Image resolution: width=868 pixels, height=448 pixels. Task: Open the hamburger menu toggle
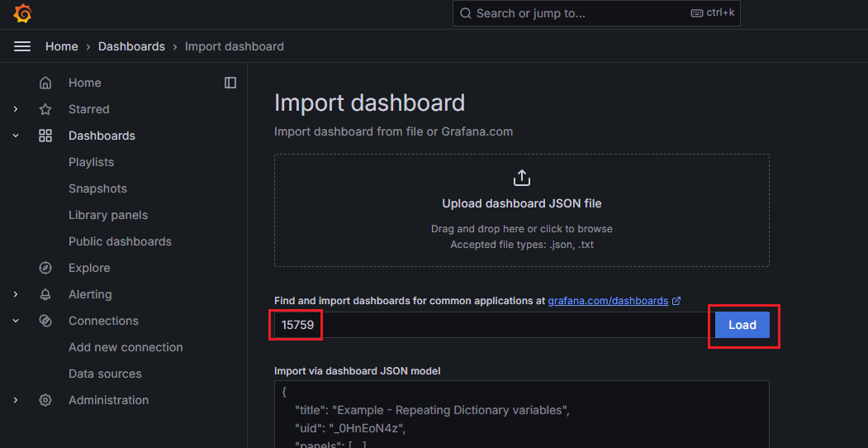tap(22, 46)
